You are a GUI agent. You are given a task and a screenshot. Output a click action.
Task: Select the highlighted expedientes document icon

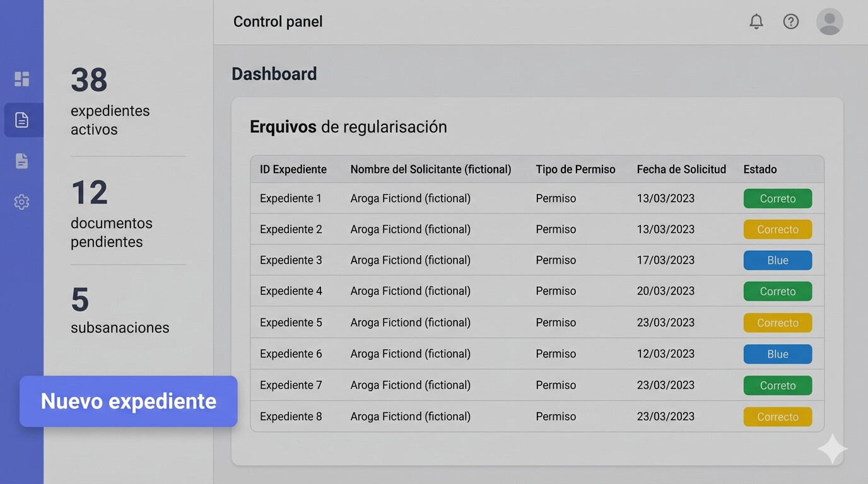pos(22,120)
